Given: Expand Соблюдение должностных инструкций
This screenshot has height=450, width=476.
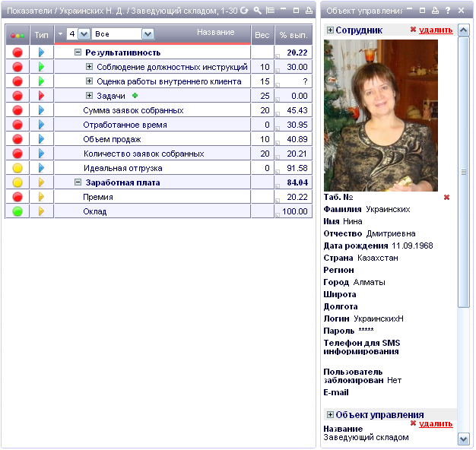Looking at the screenshot, I should pyautogui.click(x=89, y=66).
